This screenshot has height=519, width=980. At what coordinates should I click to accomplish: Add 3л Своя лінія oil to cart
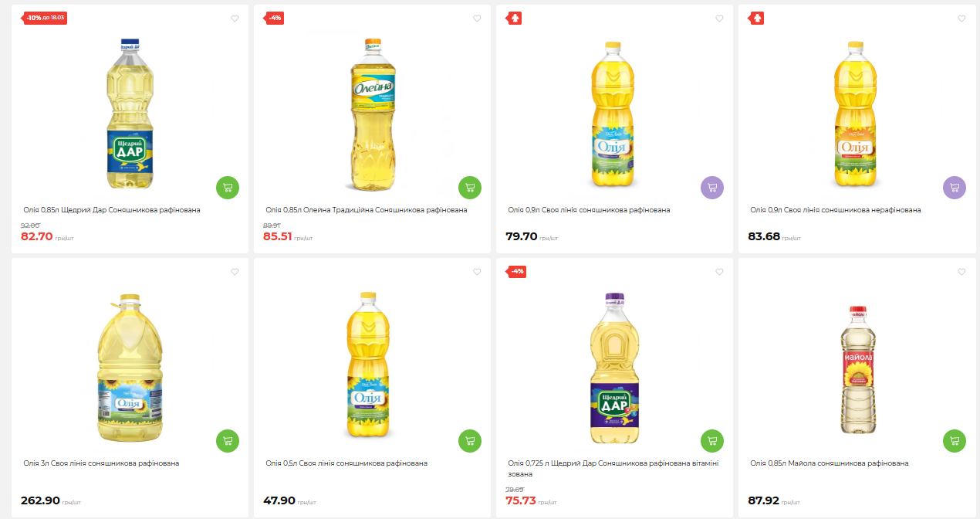pyautogui.click(x=228, y=441)
